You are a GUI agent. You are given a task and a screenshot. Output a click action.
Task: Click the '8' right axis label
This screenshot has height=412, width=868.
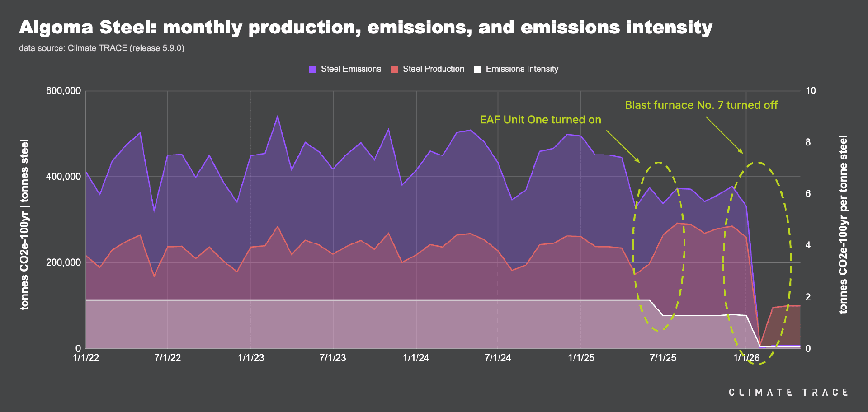click(x=808, y=142)
